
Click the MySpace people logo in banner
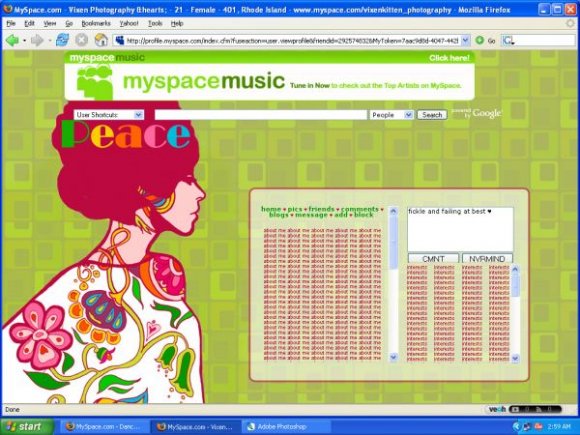click(x=95, y=82)
